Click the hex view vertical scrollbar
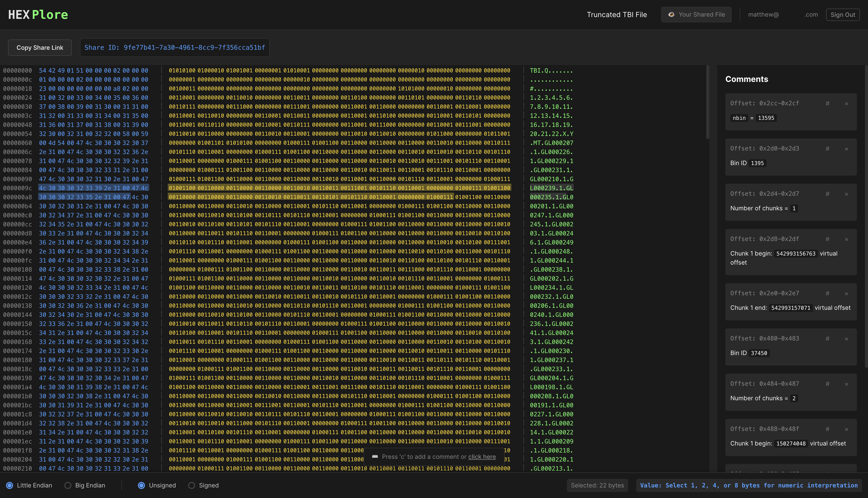 pyautogui.click(x=707, y=103)
